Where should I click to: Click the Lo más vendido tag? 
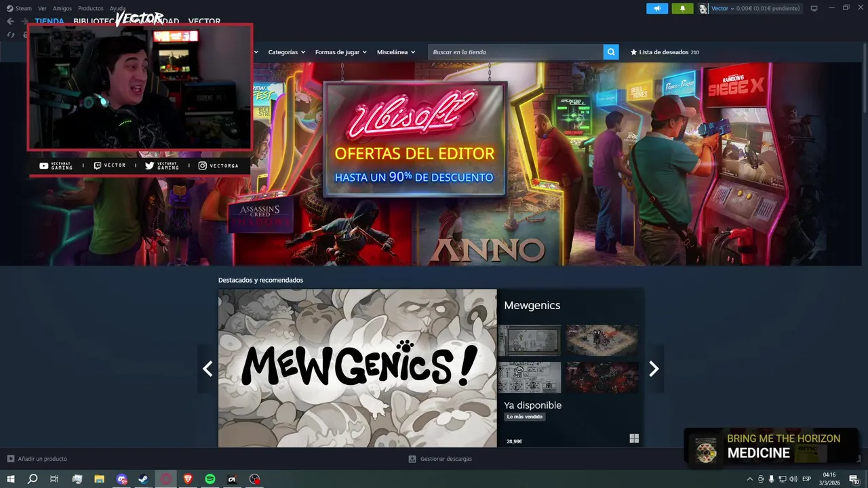pyautogui.click(x=525, y=417)
